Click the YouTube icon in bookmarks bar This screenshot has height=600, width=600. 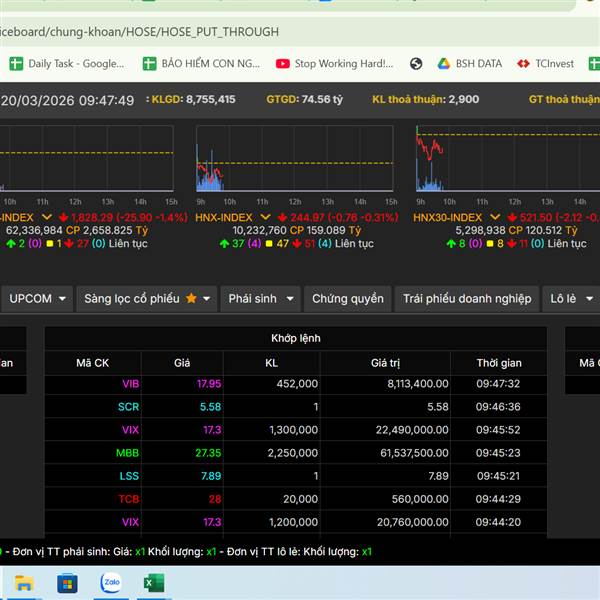coord(283,64)
